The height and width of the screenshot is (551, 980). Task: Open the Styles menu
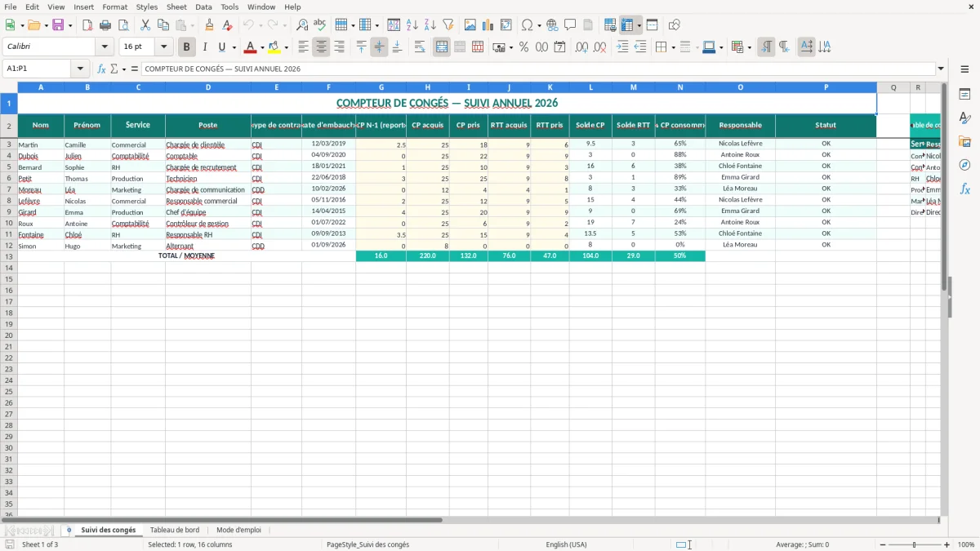pos(147,7)
